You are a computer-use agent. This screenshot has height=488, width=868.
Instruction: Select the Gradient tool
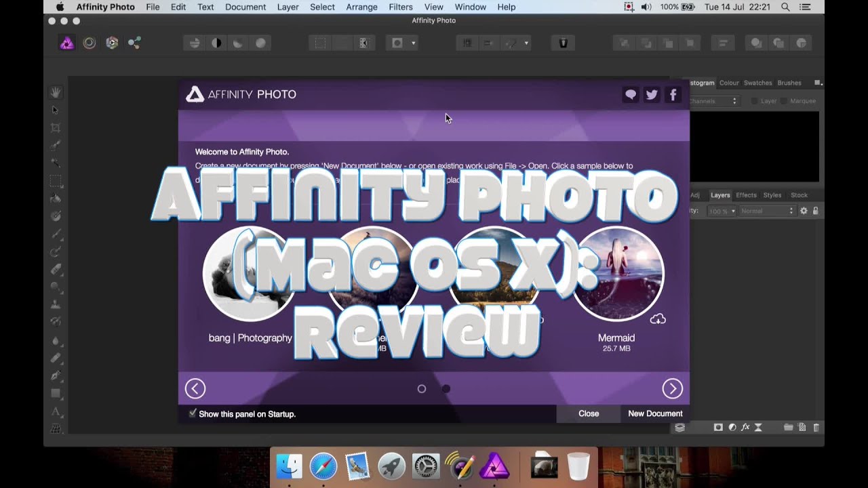click(56, 216)
